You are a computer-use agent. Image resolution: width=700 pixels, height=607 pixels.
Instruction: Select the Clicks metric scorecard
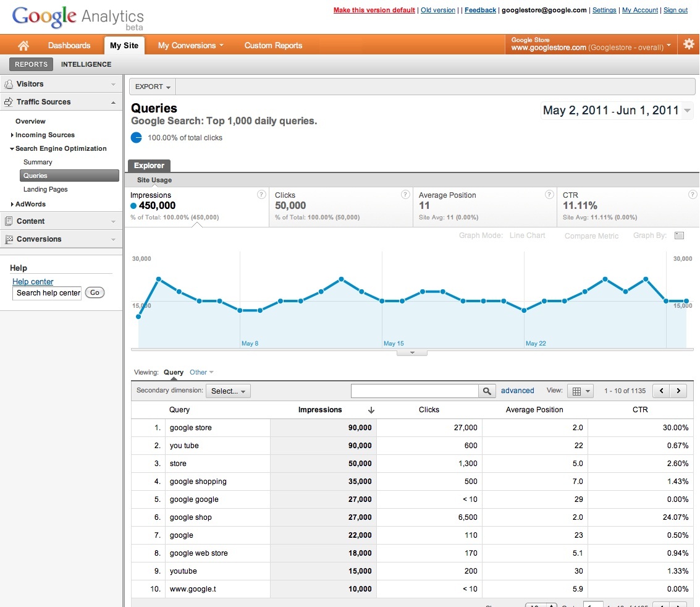(x=341, y=207)
